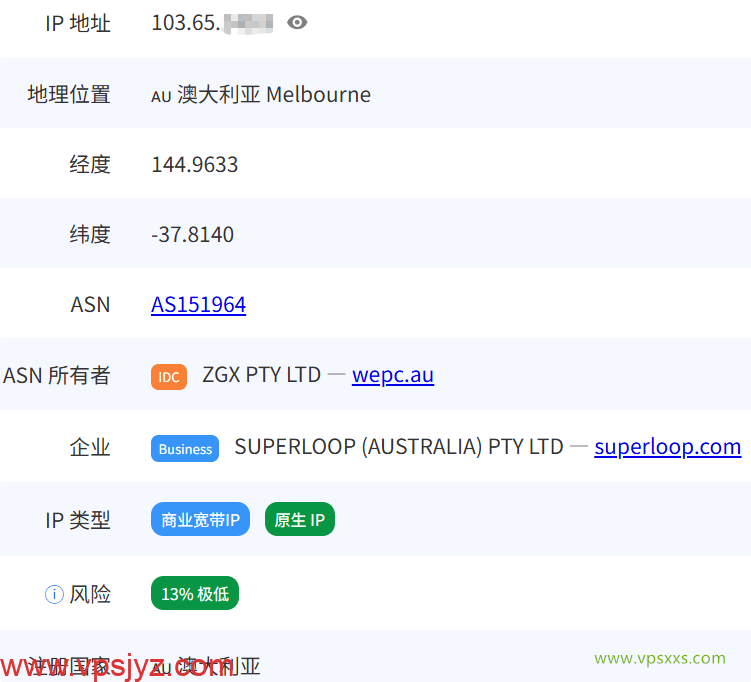Click the ASN 所有者 row label
751x682 pixels.
(57, 375)
